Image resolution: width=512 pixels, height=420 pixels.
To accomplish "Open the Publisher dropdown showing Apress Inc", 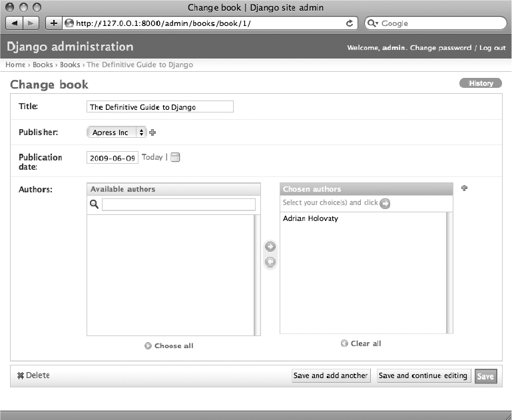I will pyautogui.click(x=117, y=132).
